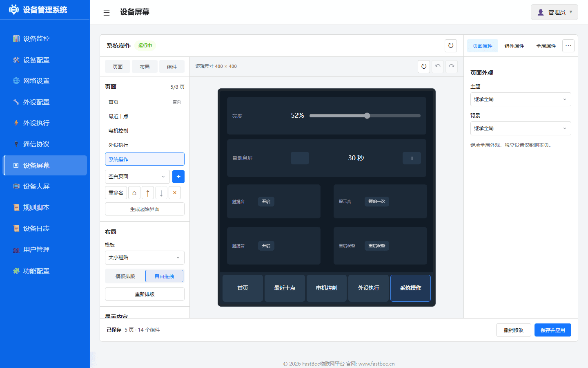This screenshot has width=588, height=368.
Task: Delete page with orange X icon
Action: (175, 193)
